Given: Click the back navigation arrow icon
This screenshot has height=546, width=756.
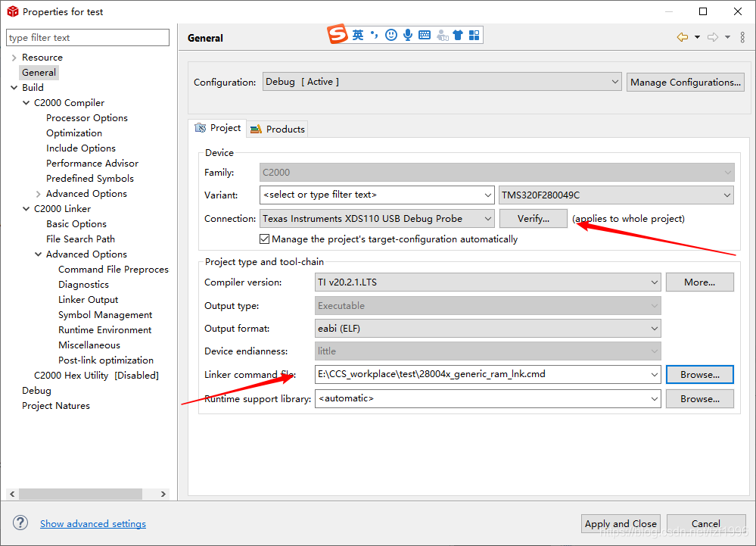Looking at the screenshot, I should [683, 37].
